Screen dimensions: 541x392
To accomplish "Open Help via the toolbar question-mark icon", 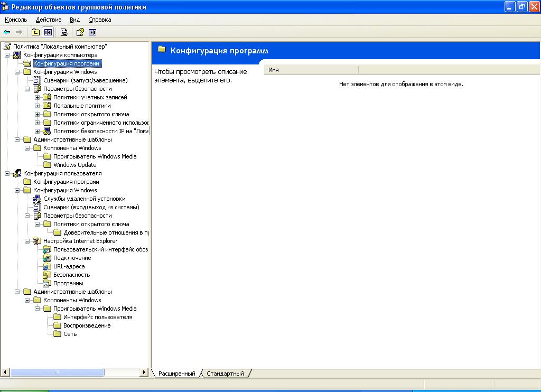I will (x=80, y=32).
